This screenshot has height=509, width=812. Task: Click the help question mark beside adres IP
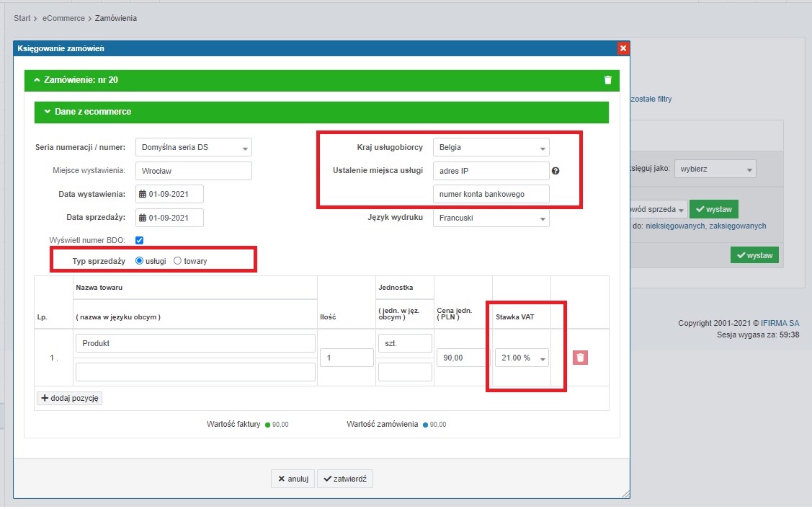(555, 171)
